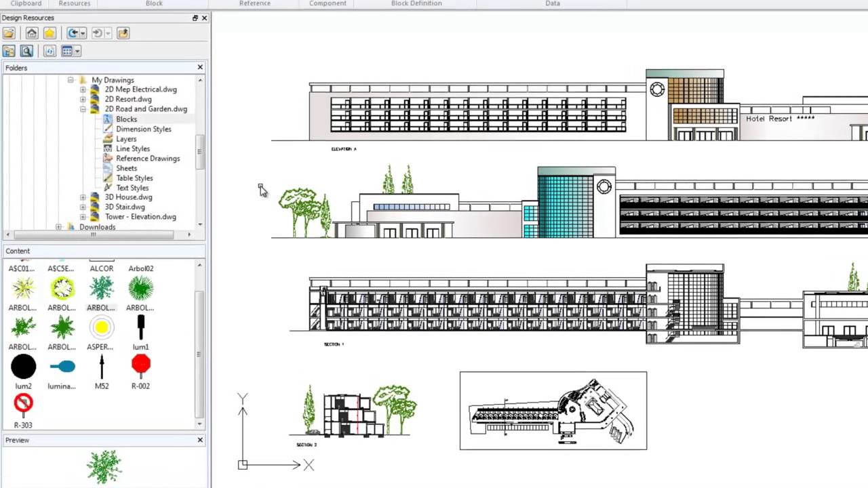Viewport: 868px width, 488px height.
Task: Open the Favorites star icon
Action: pyautogui.click(x=50, y=33)
